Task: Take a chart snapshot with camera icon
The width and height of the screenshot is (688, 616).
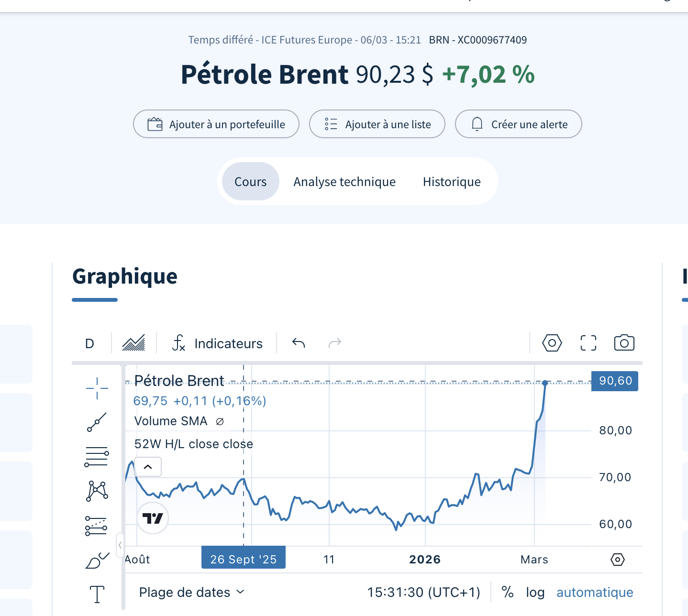Action: pyautogui.click(x=624, y=343)
